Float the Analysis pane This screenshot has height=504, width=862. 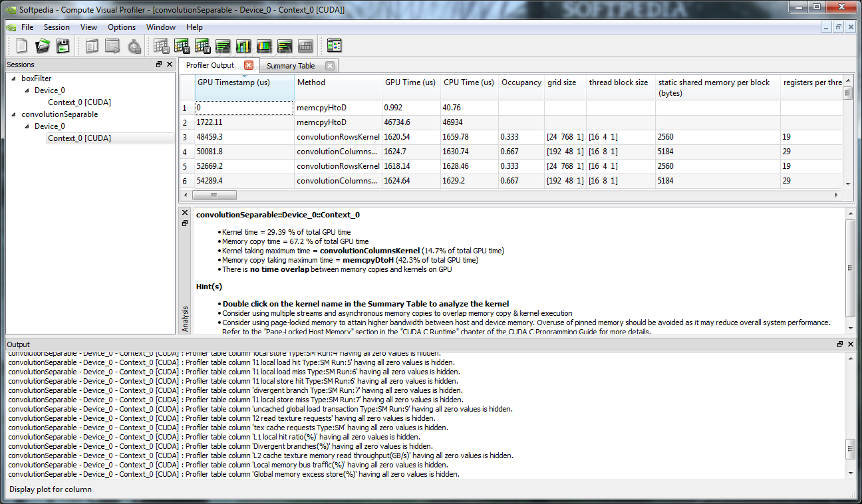185,223
